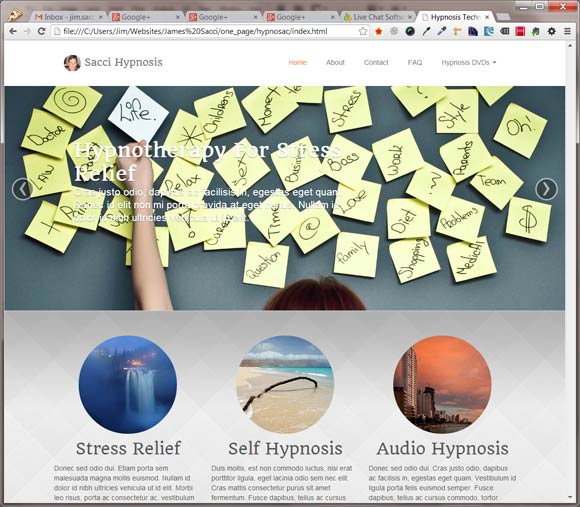Open the dark circular green extension icon
This screenshot has width=580, height=507.
coord(410,31)
